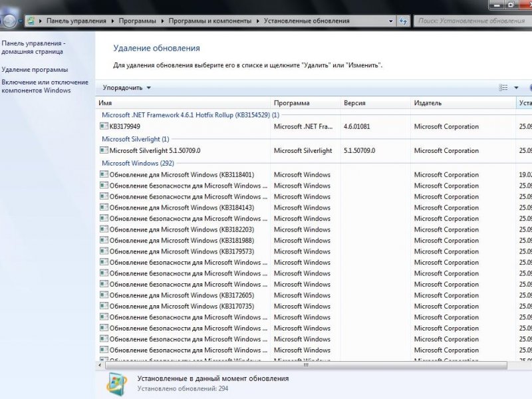Click Microsoft Silverlight program cell
Image resolution: width=532 pixels, height=399 pixels.
point(303,151)
